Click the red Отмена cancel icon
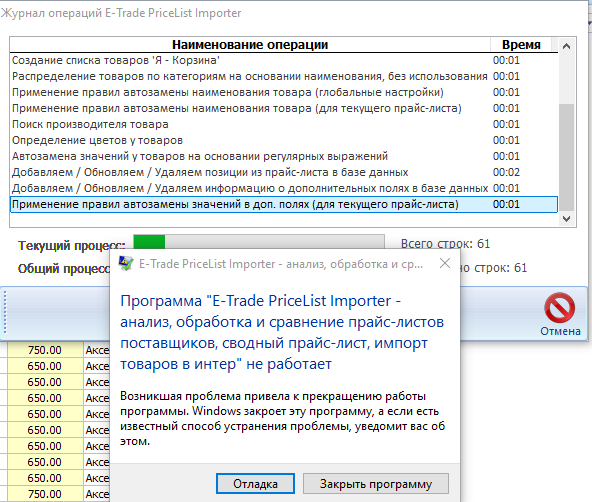This screenshot has width=592, height=502. pyautogui.click(x=560, y=308)
